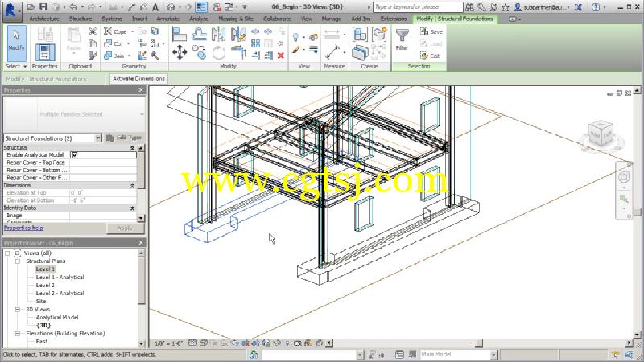This screenshot has width=644, height=362.
Task: Click the red X Delete icon
Action: pos(281,56)
